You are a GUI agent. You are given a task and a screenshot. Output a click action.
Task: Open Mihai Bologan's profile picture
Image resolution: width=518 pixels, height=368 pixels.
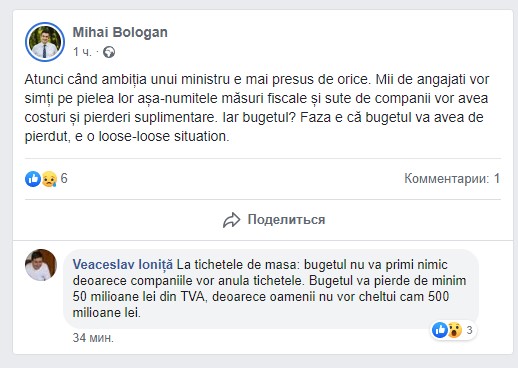tap(45, 42)
